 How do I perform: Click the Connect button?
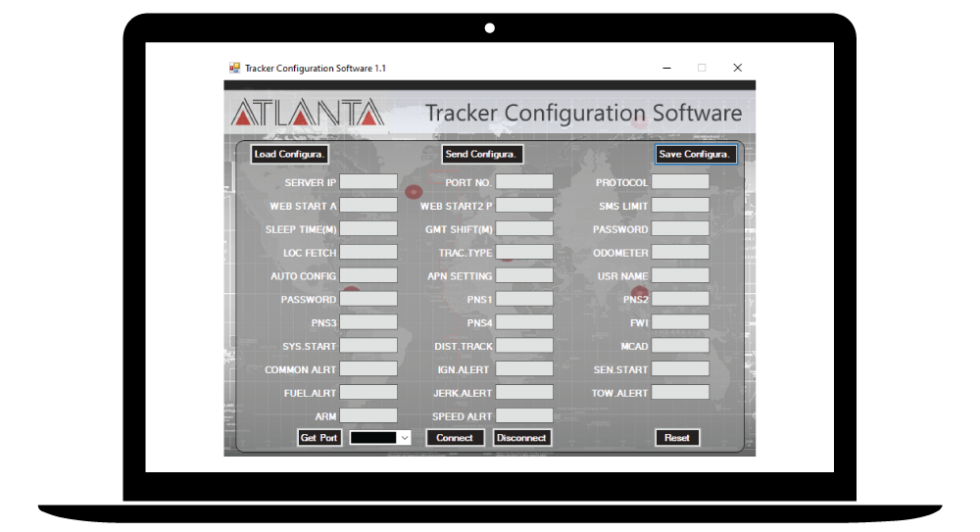point(455,438)
